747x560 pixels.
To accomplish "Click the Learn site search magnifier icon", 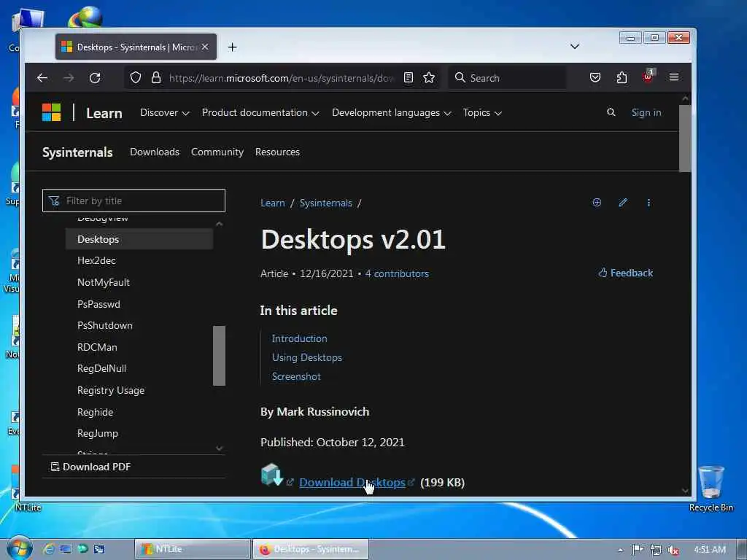I will point(611,112).
